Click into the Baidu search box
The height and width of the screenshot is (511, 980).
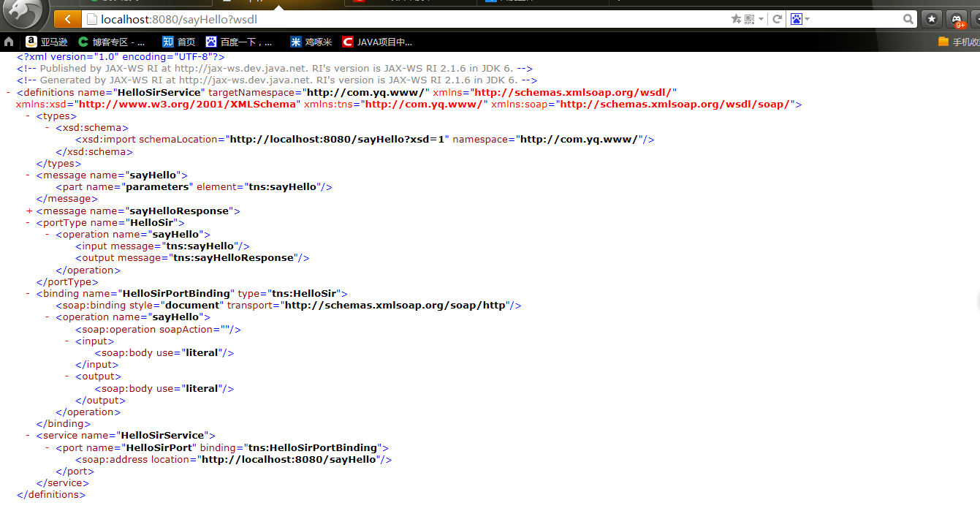[x=854, y=19]
